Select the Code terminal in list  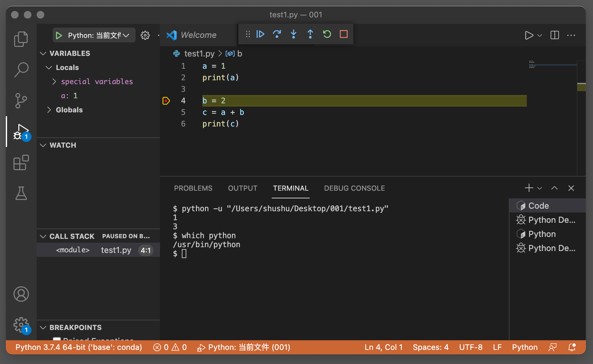coord(547,206)
